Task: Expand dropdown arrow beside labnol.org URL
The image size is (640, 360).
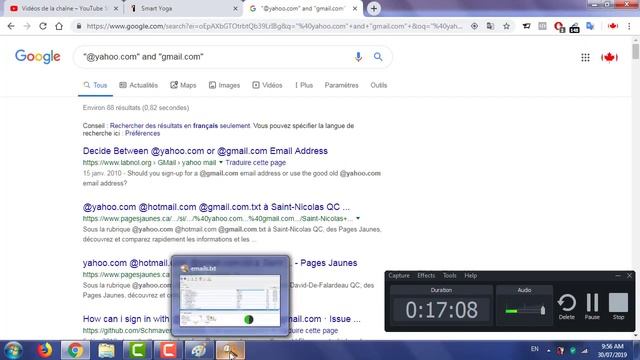Action: [221, 162]
